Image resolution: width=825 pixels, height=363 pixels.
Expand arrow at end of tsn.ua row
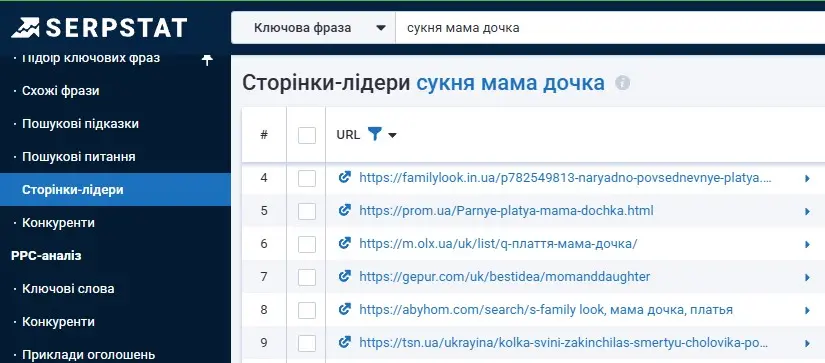point(807,344)
